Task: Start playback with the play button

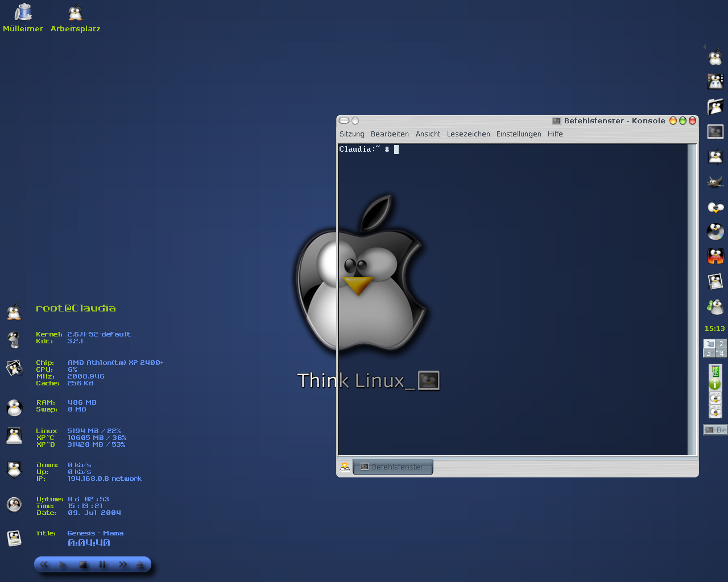Action: coord(63,564)
